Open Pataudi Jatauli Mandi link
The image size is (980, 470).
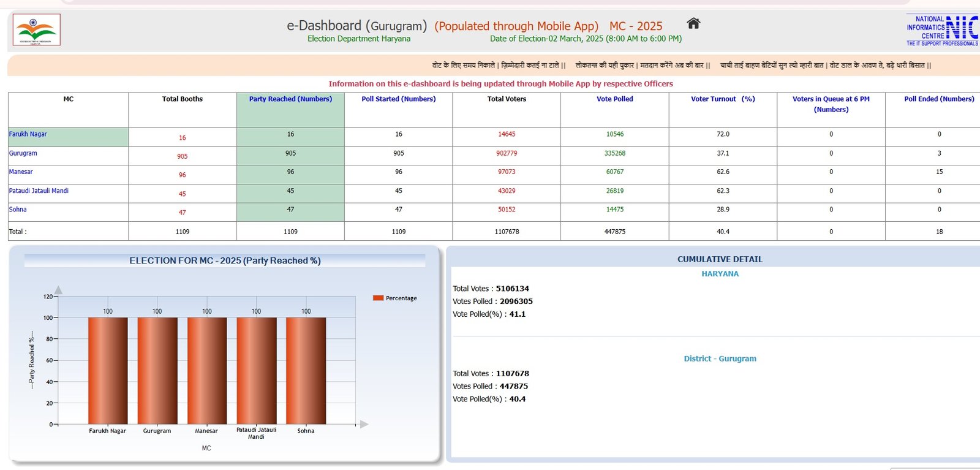pos(39,191)
